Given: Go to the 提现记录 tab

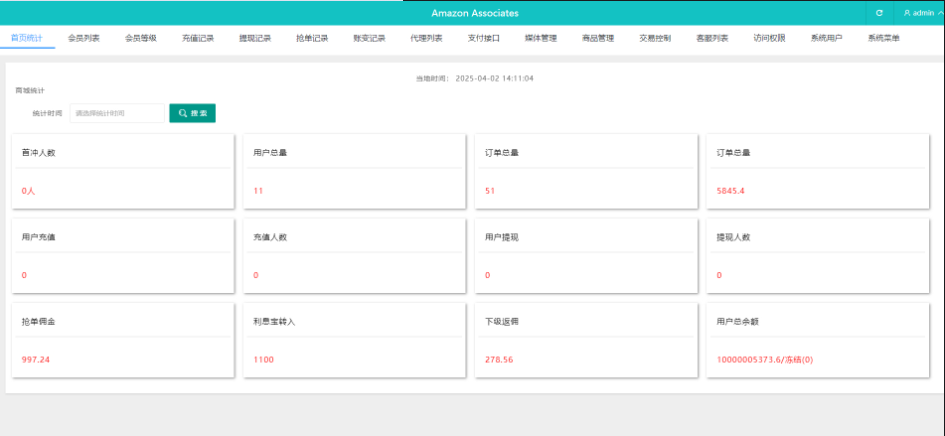Looking at the screenshot, I should click(x=255, y=38).
